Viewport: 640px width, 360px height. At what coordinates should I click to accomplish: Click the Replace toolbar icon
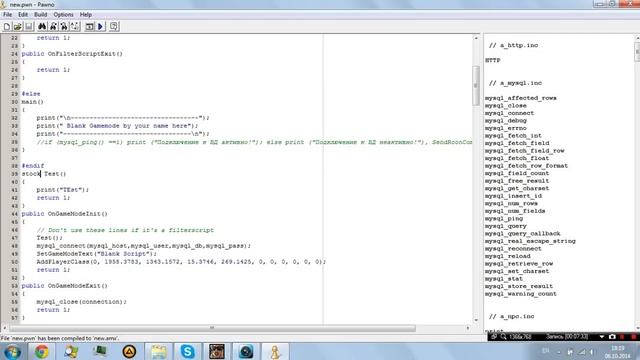[x=75, y=27]
